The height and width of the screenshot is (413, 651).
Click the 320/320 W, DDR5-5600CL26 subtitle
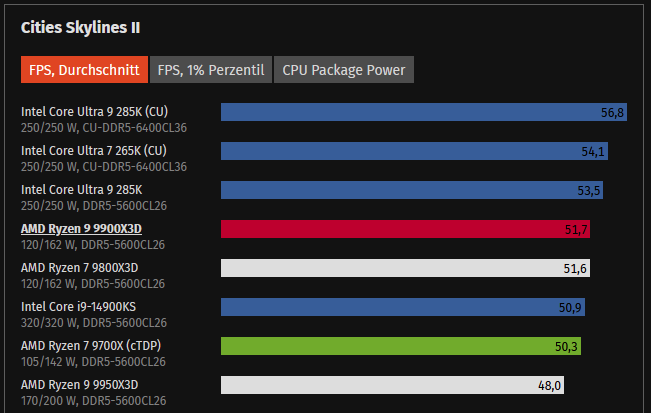[x=94, y=323]
